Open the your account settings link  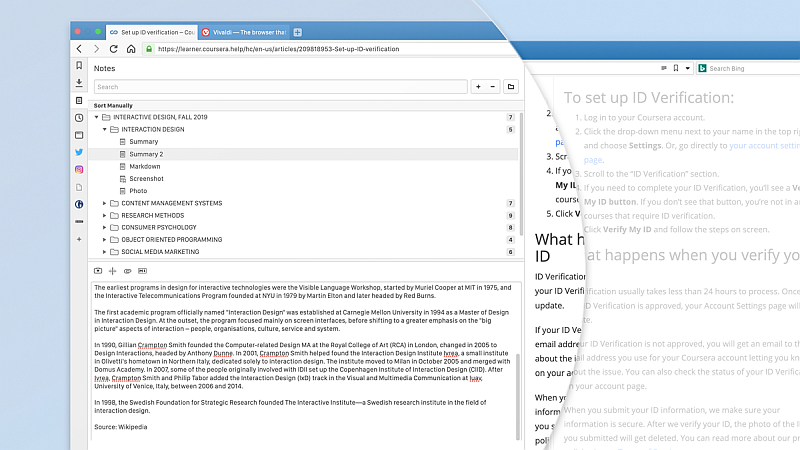[x=764, y=146]
